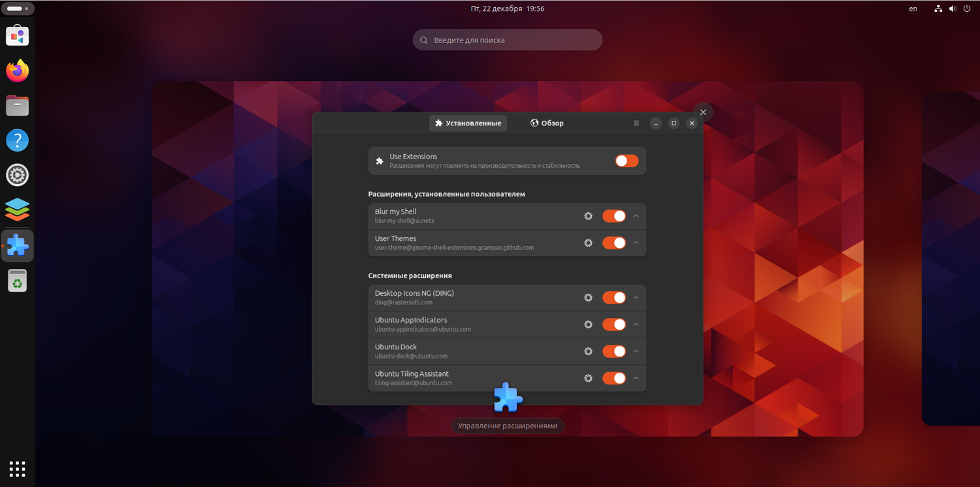980x487 pixels.
Task: Click the Use Extensions label text
Action: (414, 156)
